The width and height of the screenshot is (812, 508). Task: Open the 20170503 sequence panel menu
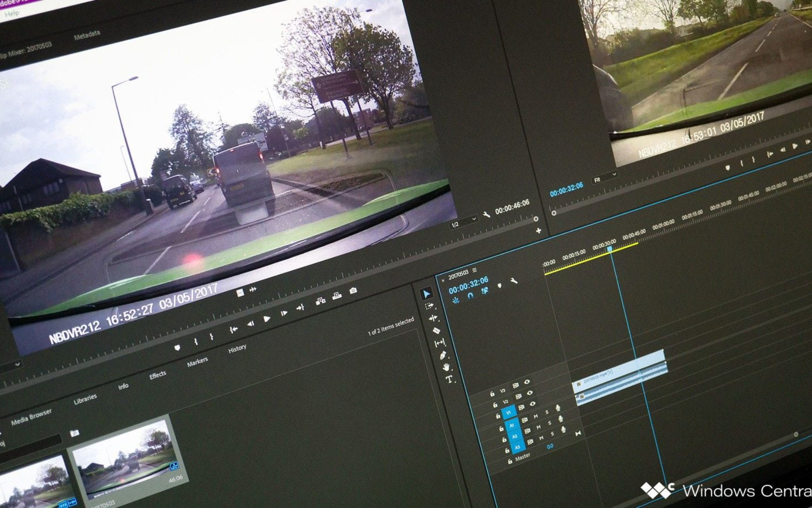tap(475, 270)
